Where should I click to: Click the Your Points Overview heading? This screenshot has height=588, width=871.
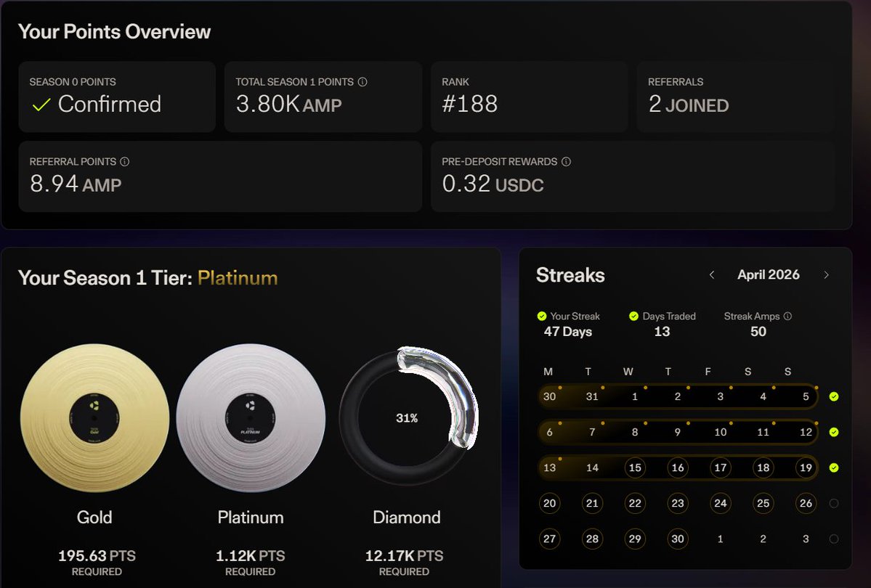115,32
